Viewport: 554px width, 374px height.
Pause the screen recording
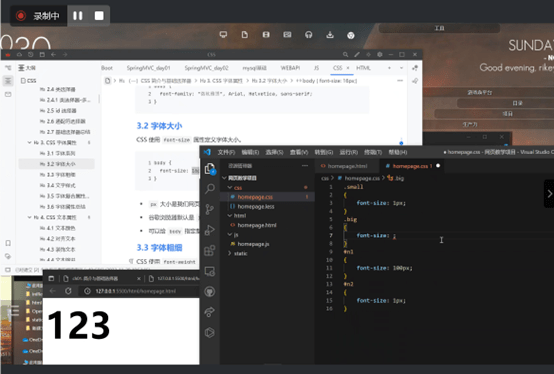(78, 16)
